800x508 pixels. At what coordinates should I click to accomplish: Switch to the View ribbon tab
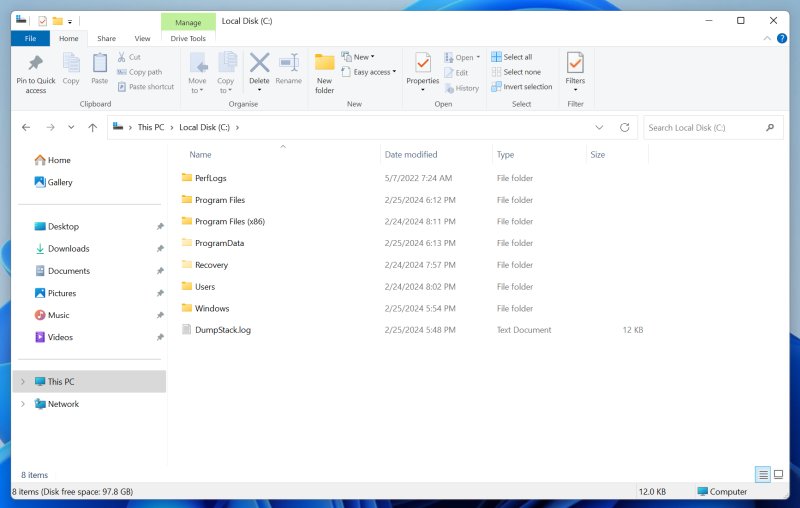142,38
